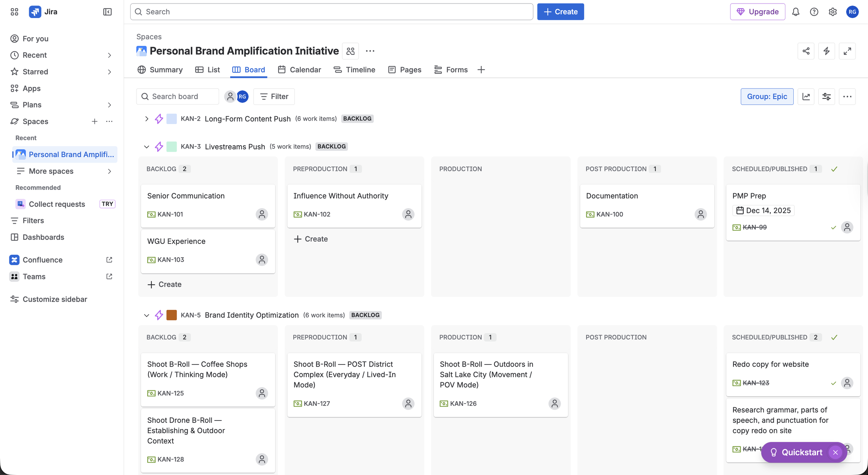This screenshot has width=868, height=475.
Task: Click the blue Create button
Action: [560, 11]
